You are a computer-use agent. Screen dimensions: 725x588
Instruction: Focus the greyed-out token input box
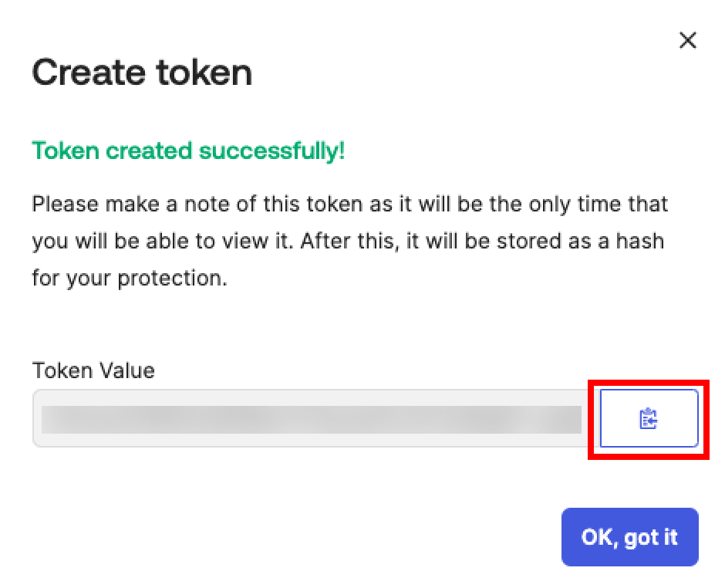(x=316, y=418)
